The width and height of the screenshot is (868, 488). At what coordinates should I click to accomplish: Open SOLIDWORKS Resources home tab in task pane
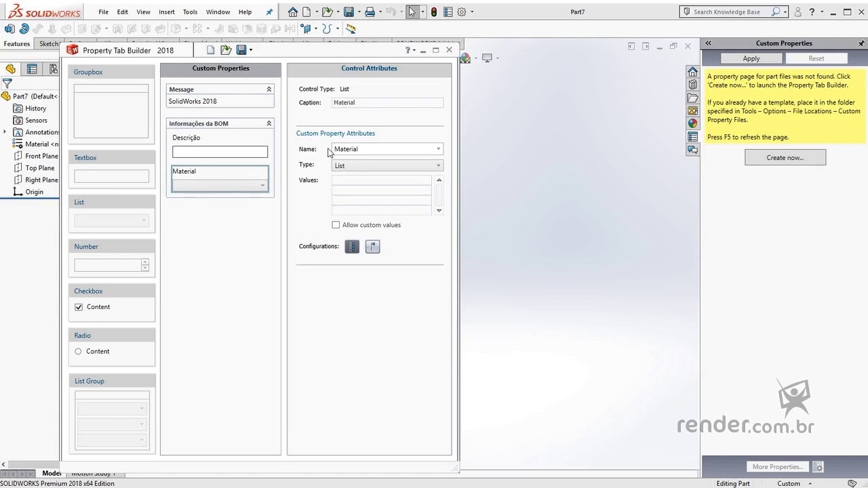[692, 72]
